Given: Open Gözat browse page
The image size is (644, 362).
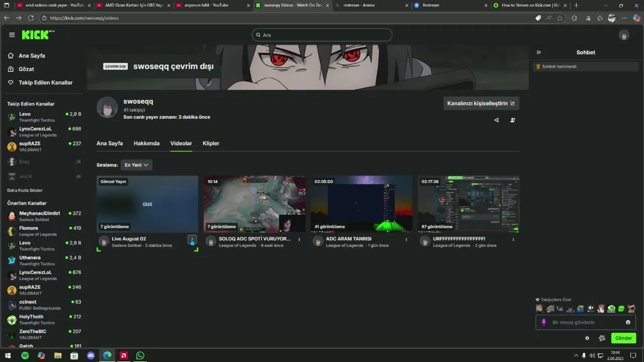Looking at the screenshot, I should click(x=26, y=69).
